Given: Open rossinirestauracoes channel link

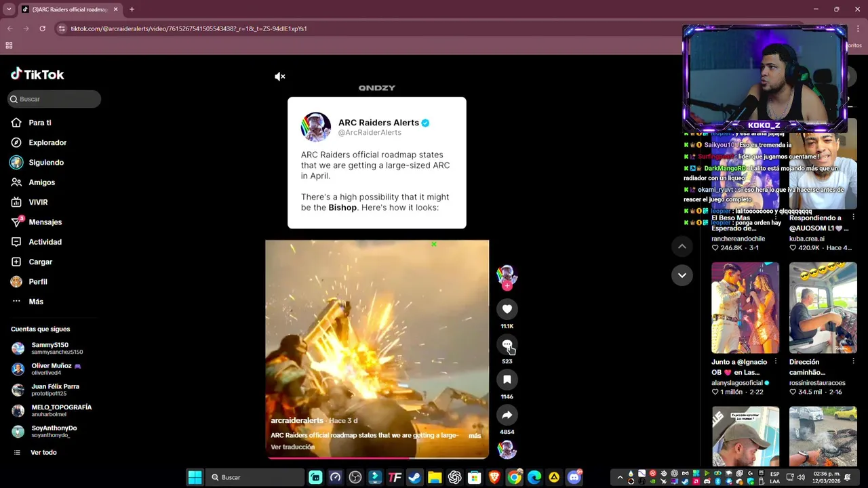Looking at the screenshot, I should tap(817, 383).
